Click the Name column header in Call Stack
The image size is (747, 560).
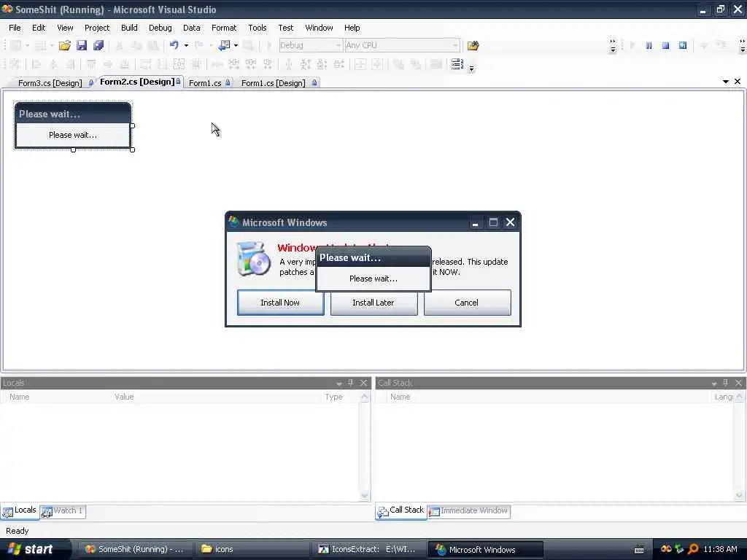coord(400,397)
